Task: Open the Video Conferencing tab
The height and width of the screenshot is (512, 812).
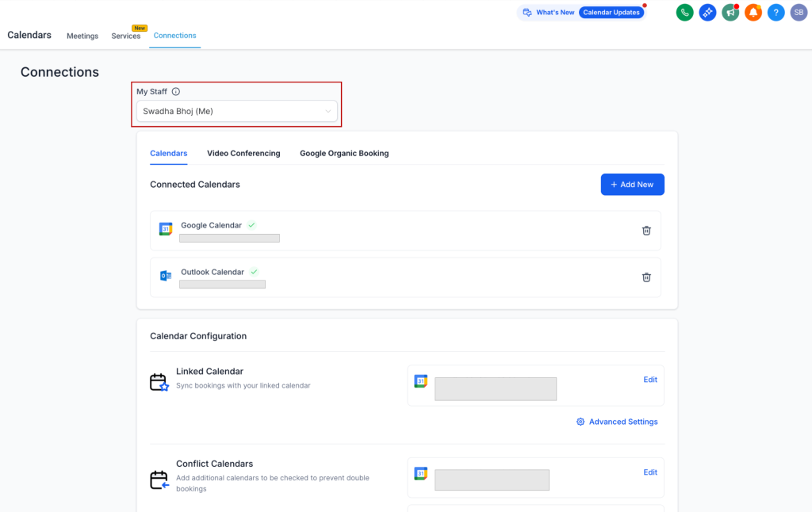Action: point(243,153)
